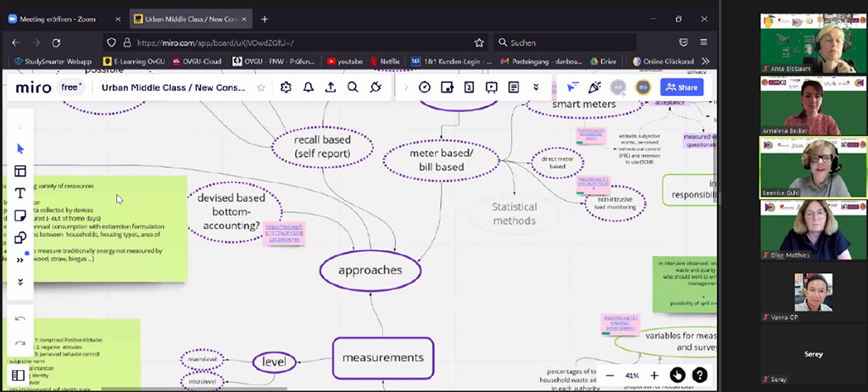This screenshot has height=392, width=868.
Task: Select the Statistical methods node
Action: click(x=515, y=214)
